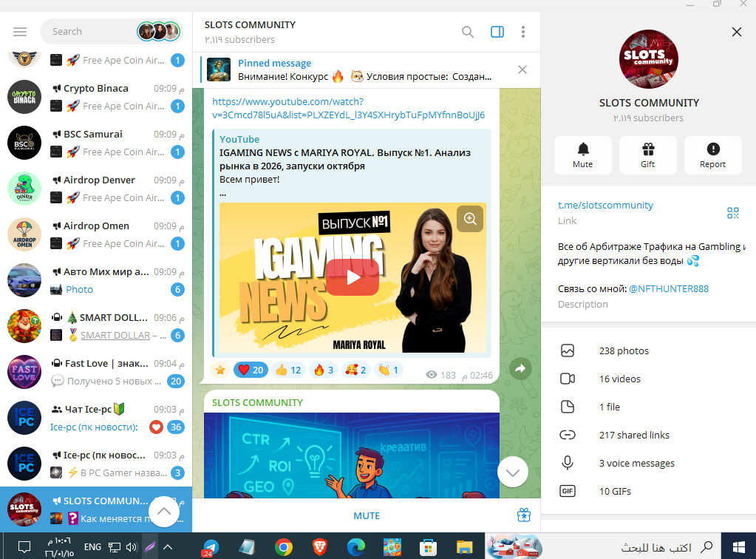Screen dimensions: 756x559
Task: Open the SLOTS COMMUNITY post image below
Action: click(x=352, y=455)
